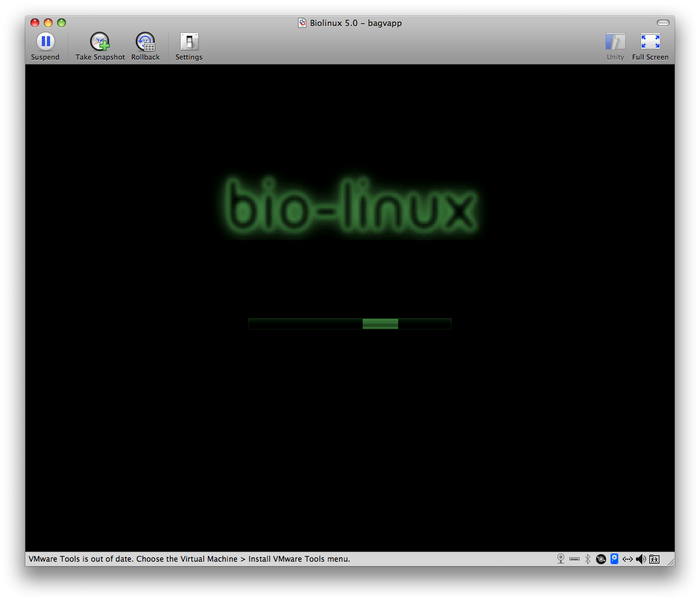Toggle the network adapter connection icon
The height and width of the screenshot is (601, 700).
click(x=627, y=559)
